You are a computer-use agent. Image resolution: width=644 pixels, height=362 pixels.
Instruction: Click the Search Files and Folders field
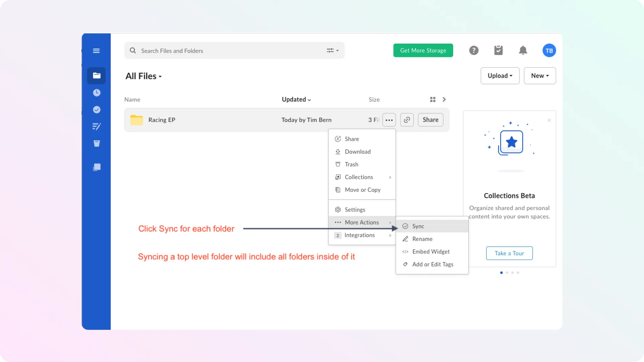point(218,51)
